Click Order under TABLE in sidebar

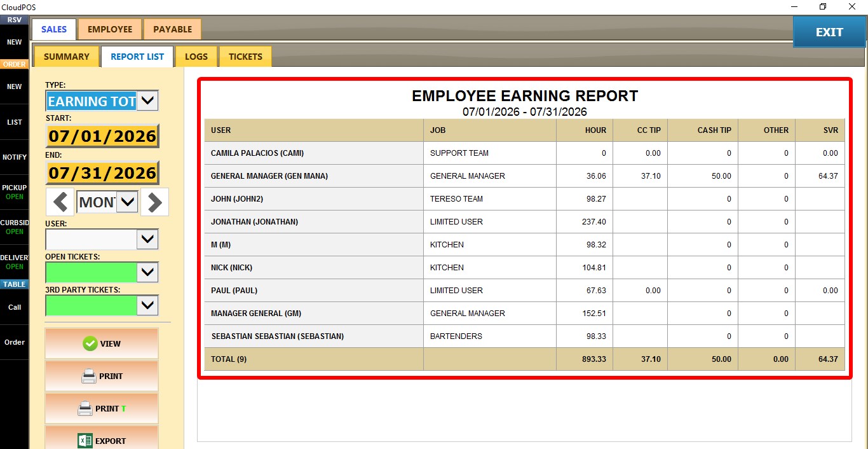coord(14,342)
